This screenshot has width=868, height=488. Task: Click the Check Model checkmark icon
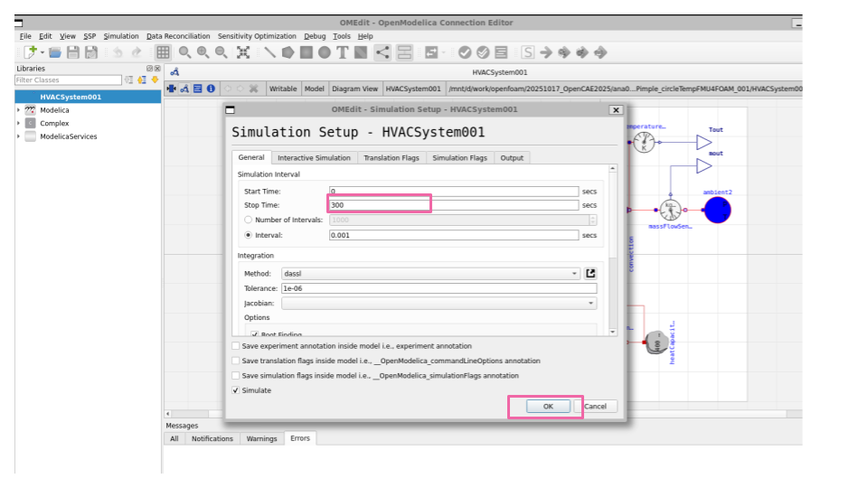[x=464, y=52]
